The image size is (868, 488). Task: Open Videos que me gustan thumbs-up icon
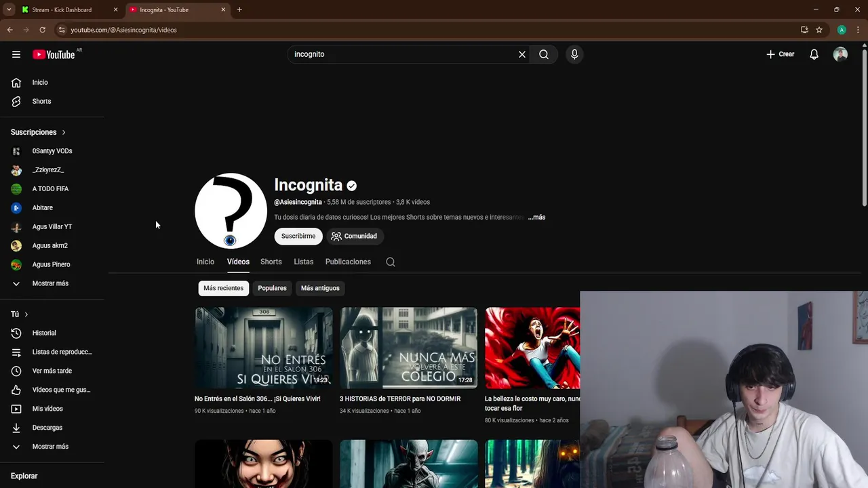tap(16, 390)
